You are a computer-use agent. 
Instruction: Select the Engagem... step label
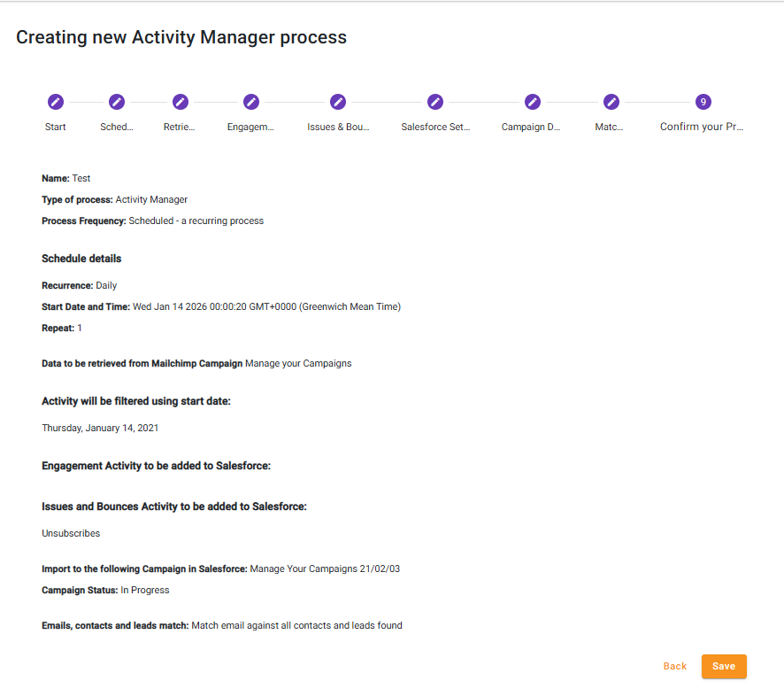click(250, 127)
